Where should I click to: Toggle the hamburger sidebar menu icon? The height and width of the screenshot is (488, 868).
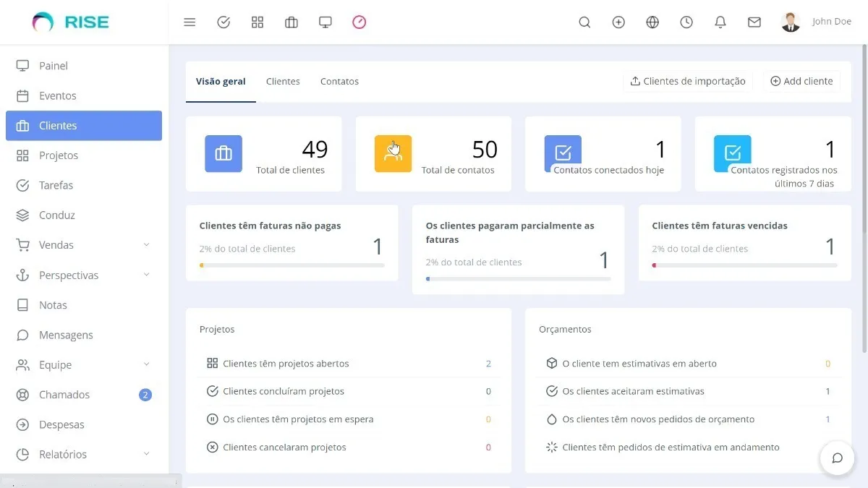[190, 22]
